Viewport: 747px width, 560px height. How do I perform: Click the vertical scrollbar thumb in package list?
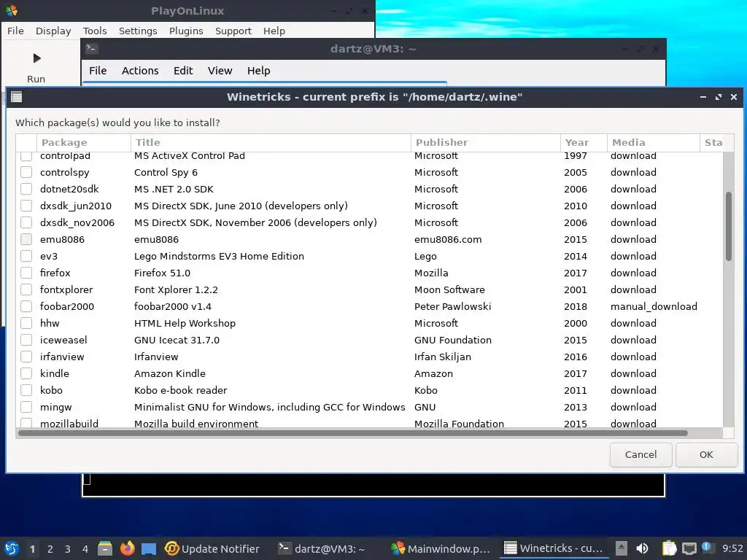click(x=729, y=226)
